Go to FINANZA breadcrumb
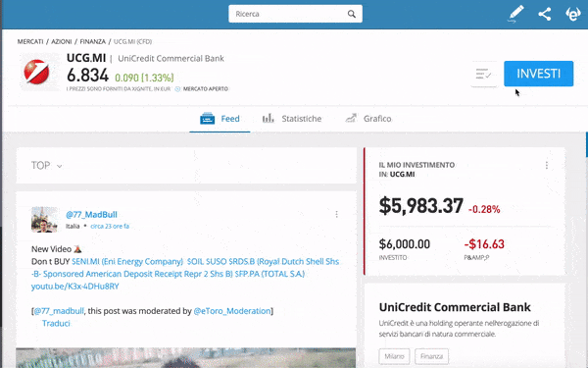Image resolution: width=588 pixels, height=368 pixels. [93, 41]
